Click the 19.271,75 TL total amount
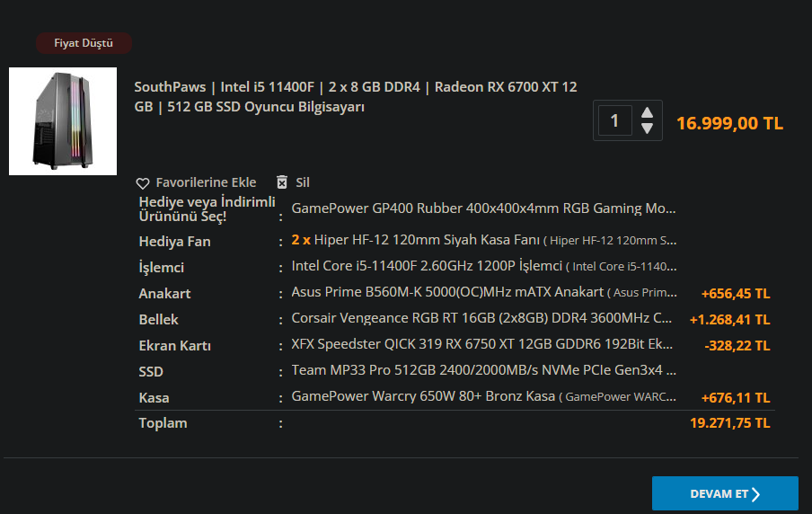Image resolution: width=812 pixels, height=514 pixels. pyautogui.click(x=729, y=423)
